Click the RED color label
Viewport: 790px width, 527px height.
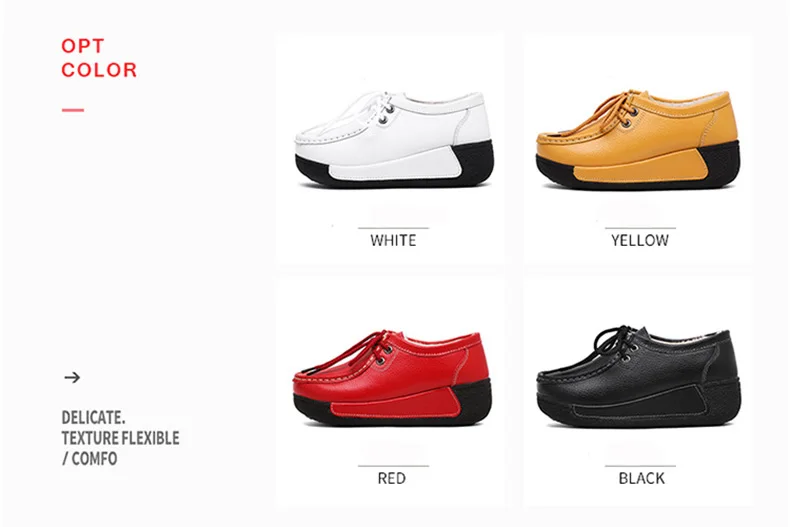[x=391, y=478]
